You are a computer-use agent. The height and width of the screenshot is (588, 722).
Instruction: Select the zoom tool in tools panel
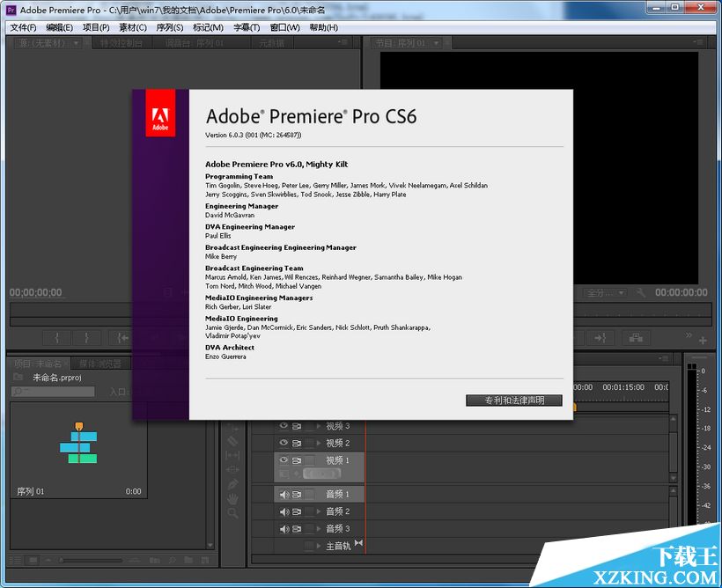click(232, 513)
